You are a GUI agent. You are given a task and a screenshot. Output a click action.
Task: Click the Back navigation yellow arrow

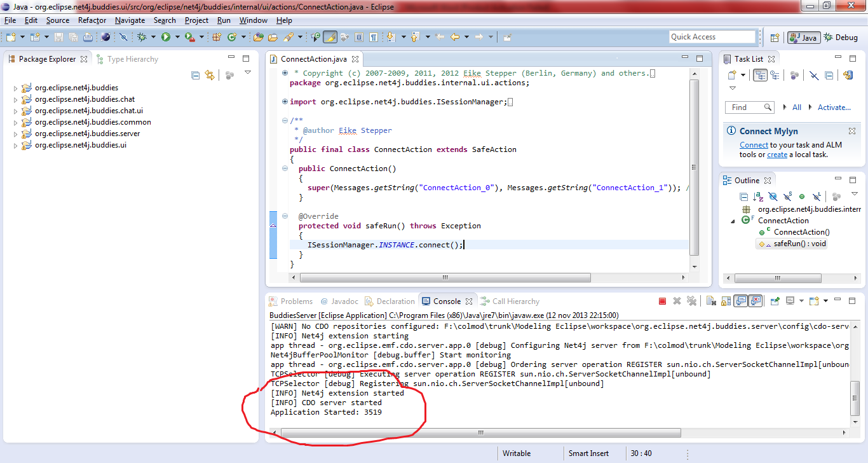(x=455, y=37)
